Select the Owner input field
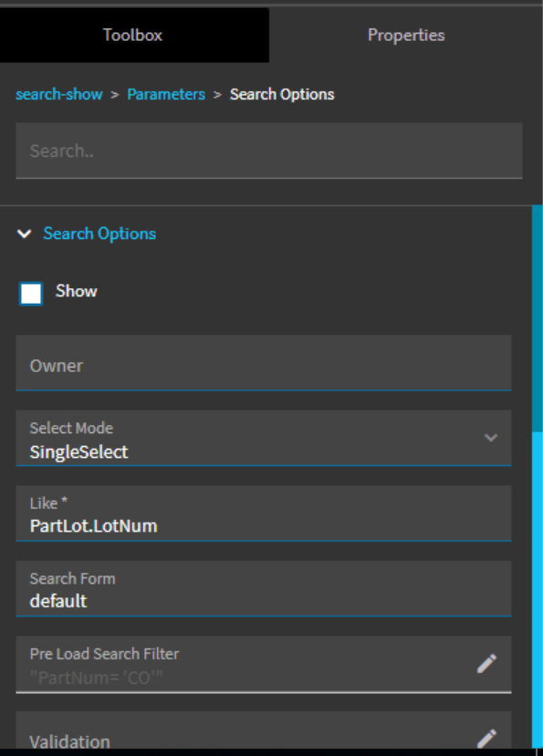 pos(263,365)
